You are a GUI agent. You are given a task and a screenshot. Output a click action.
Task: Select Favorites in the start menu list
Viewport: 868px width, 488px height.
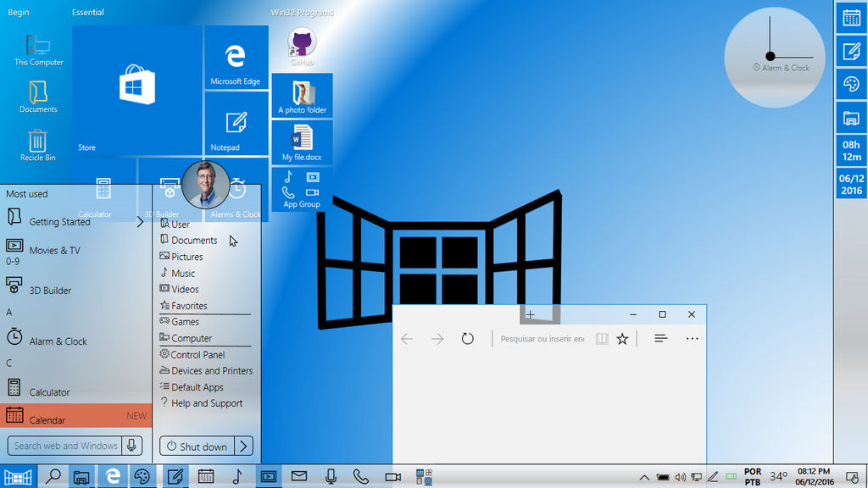tap(183, 305)
